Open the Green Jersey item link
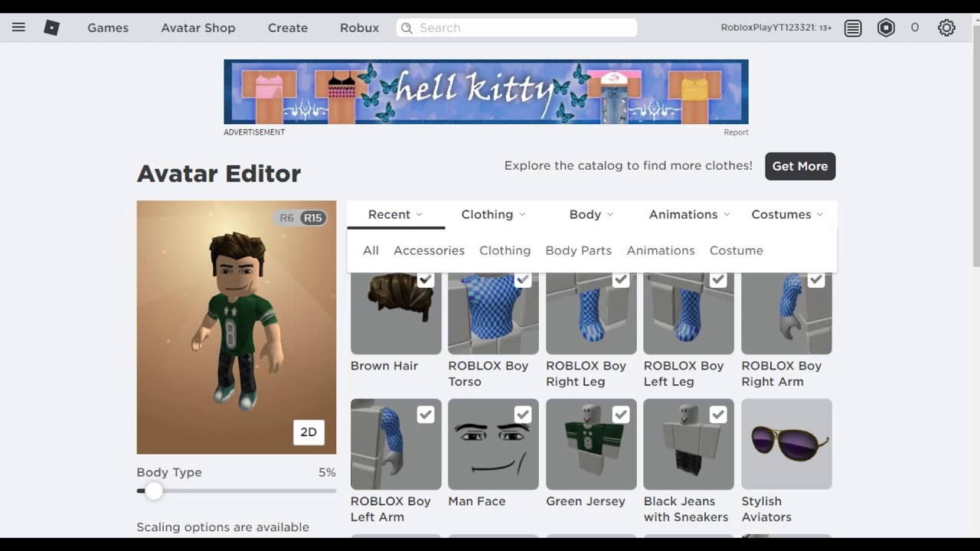Viewport: 980px width, 551px height. click(x=586, y=501)
